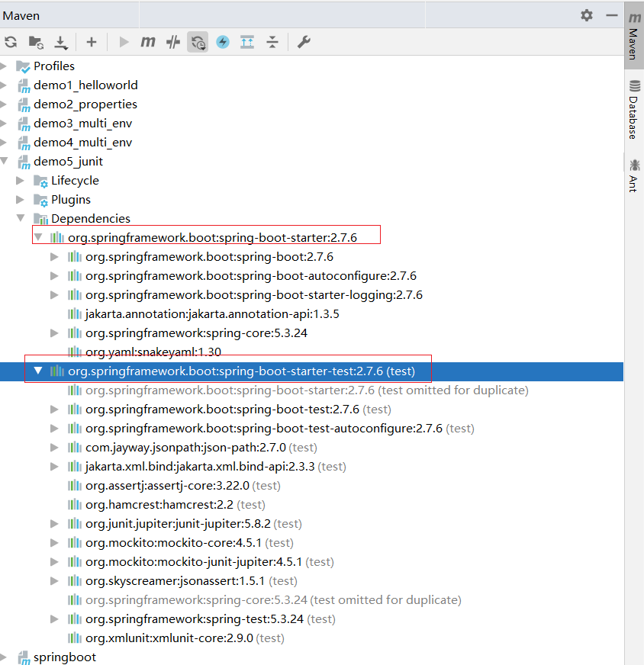Open the Ant side tool tab
The image size is (644, 665).
633,175
